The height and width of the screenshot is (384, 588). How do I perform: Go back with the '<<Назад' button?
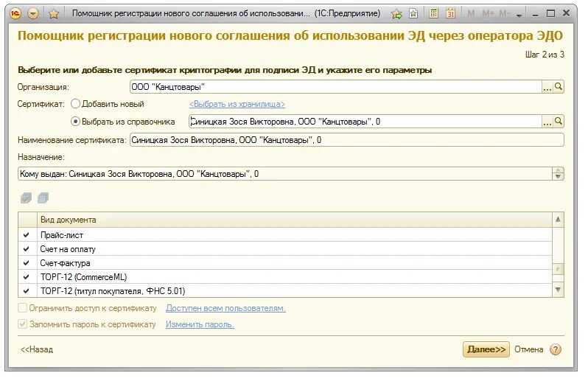pos(37,349)
